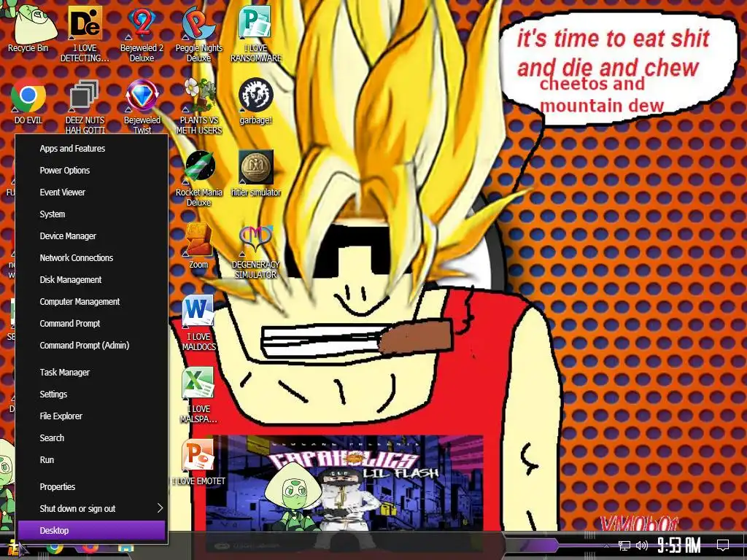Open File Explorer from the menu
Screen dimensions: 747x560
point(91,416)
